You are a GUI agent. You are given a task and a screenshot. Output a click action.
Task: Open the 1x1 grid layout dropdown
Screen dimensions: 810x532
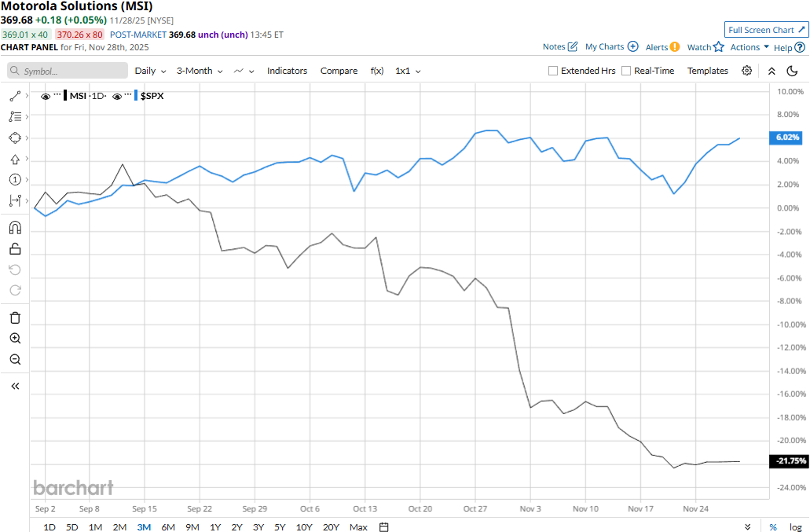coord(408,71)
